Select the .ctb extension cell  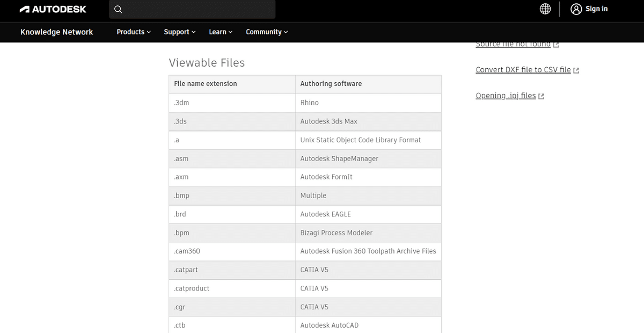(232, 325)
